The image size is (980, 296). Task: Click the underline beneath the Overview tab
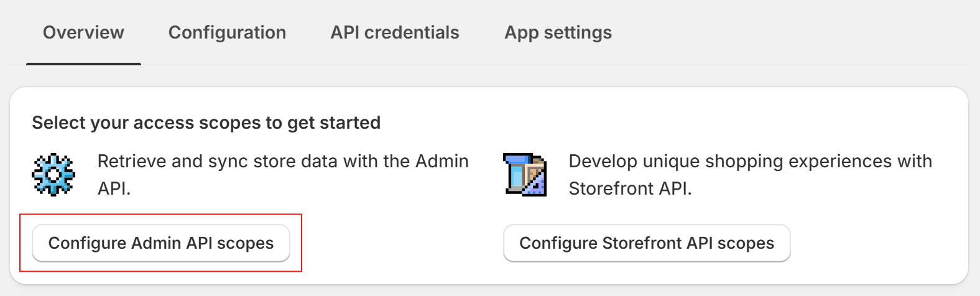tap(83, 63)
